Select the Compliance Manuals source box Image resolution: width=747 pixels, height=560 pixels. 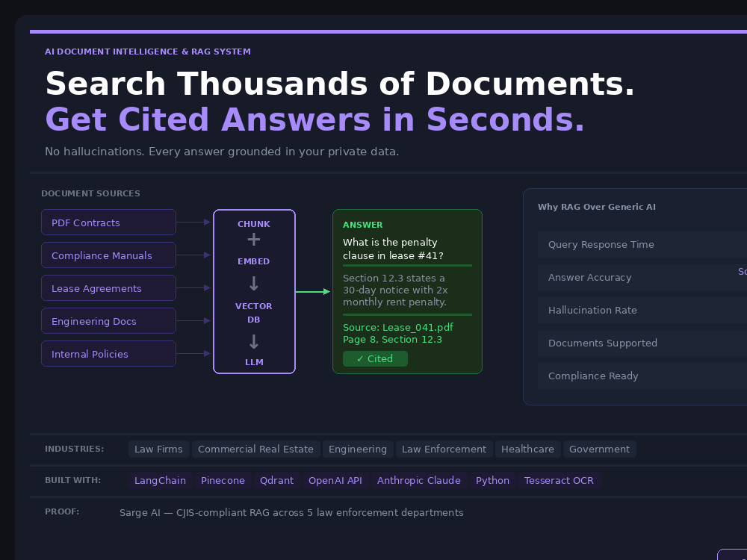tap(108, 255)
